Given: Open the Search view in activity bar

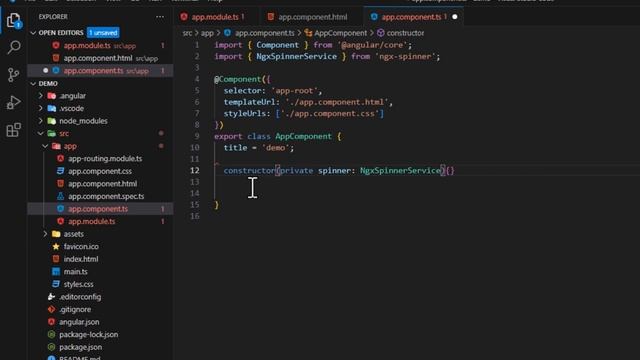Looking at the screenshot, I should [13, 47].
